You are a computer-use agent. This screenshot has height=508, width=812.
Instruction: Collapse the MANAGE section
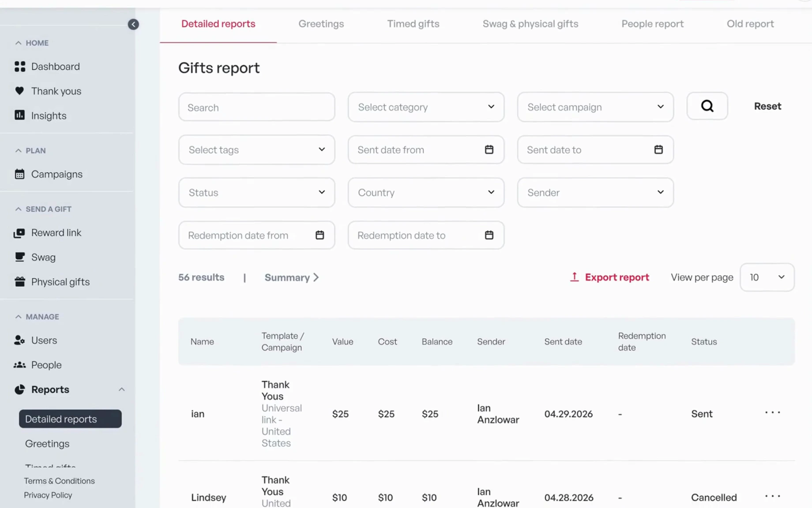click(x=18, y=317)
